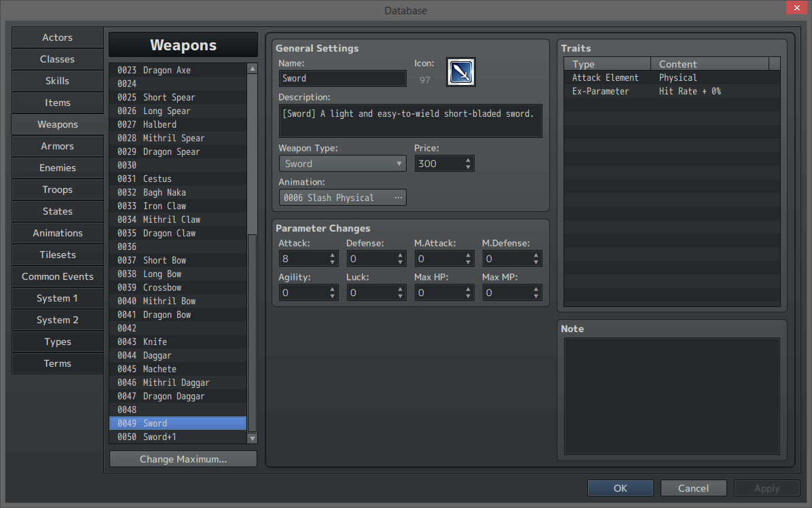Decrease Defense value with spinner arrow
Viewport: 812px width, 508px height.
399,261
